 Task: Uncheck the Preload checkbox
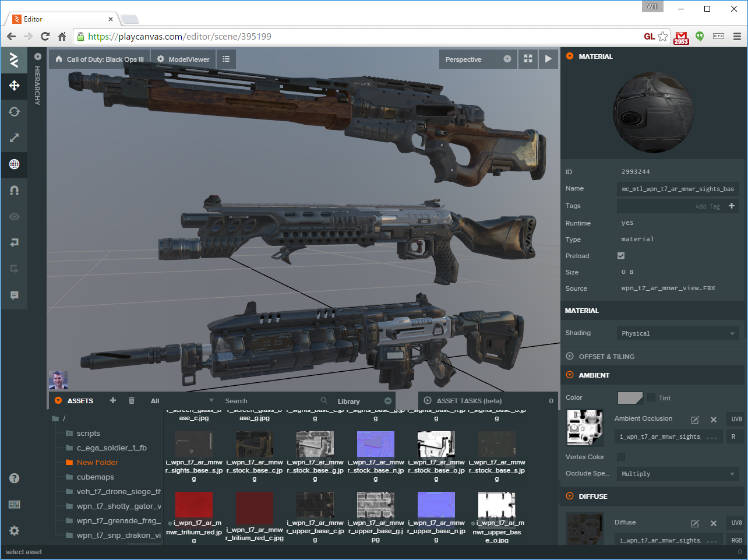coord(621,256)
